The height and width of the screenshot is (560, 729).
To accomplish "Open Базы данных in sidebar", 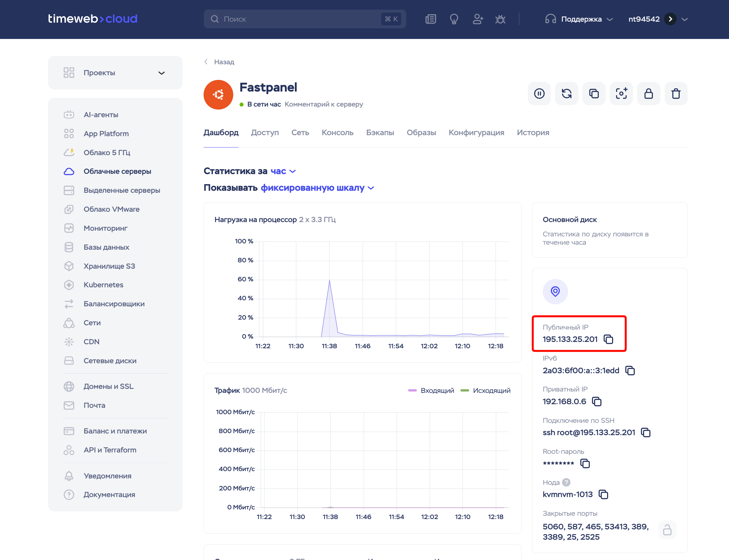I will pyautogui.click(x=115, y=247).
